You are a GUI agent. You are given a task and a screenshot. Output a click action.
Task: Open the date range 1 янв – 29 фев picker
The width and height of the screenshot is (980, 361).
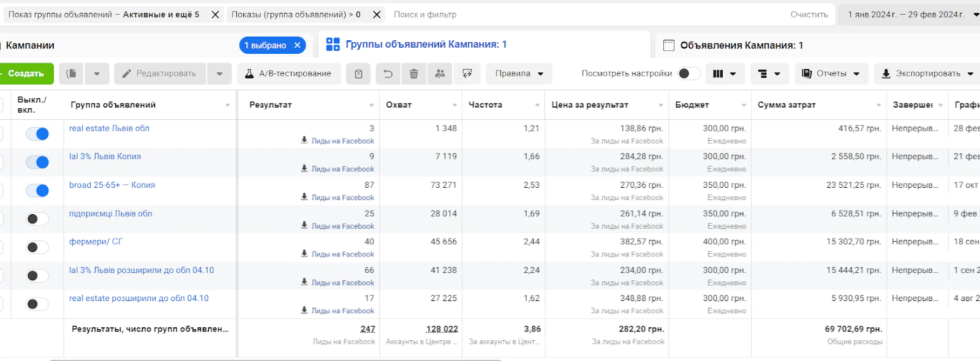910,15
